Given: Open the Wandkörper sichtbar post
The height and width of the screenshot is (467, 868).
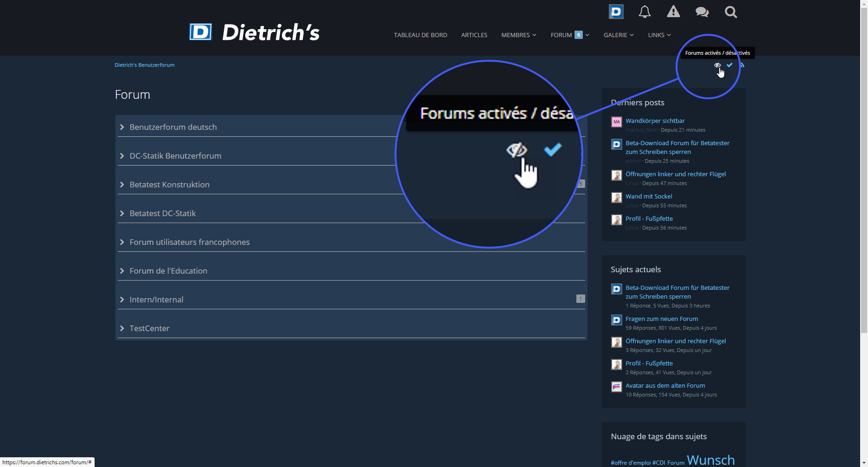Looking at the screenshot, I should pos(655,121).
